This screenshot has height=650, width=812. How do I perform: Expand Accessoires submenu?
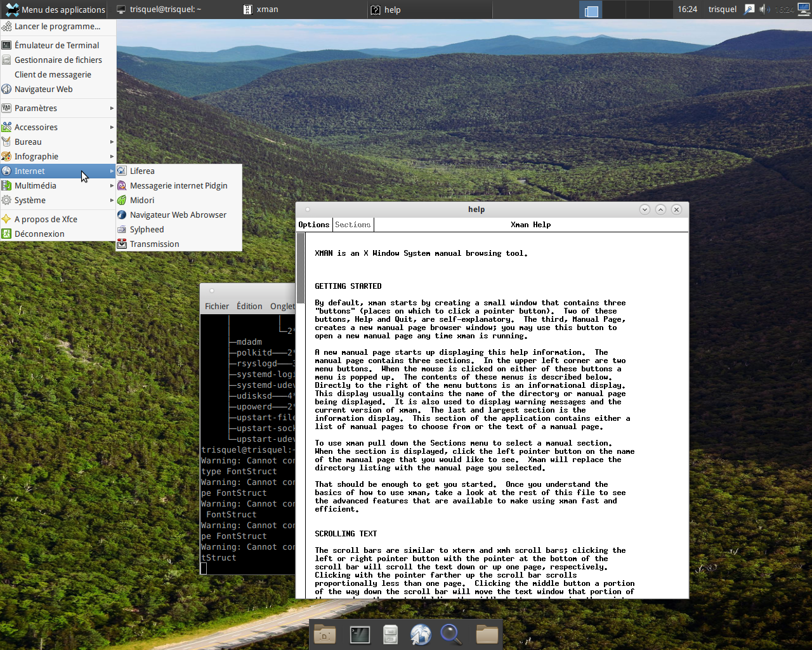[x=58, y=127]
